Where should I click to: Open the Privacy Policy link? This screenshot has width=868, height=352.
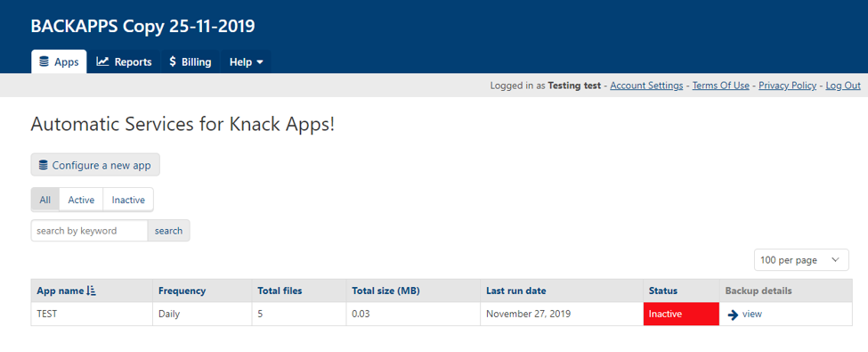787,86
